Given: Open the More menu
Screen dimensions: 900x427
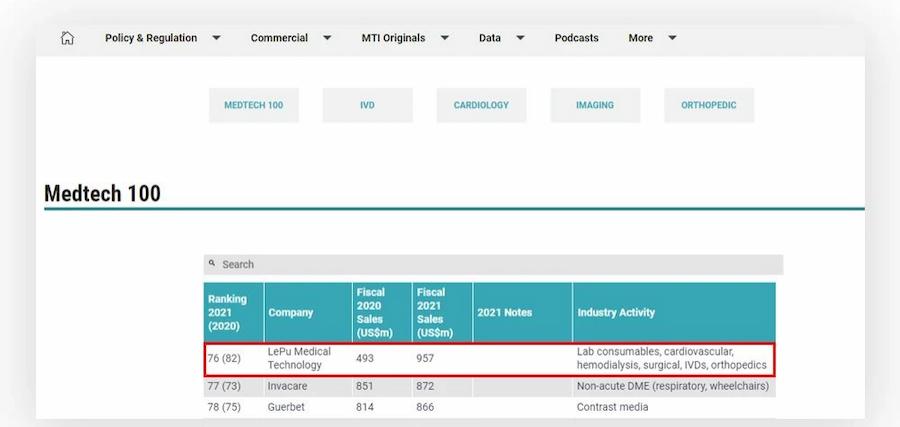Looking at the screenshot, I should [x=641, y=38].
